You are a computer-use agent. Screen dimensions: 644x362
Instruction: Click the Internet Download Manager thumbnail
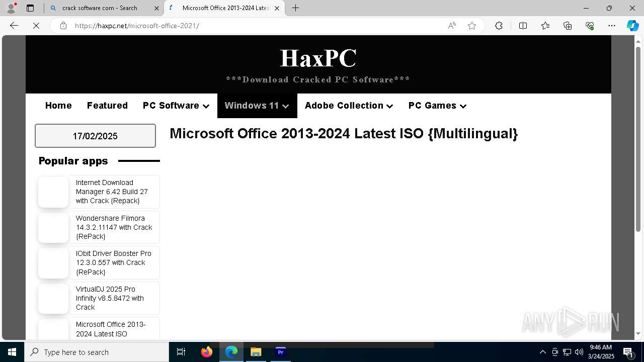click(53, 192)
